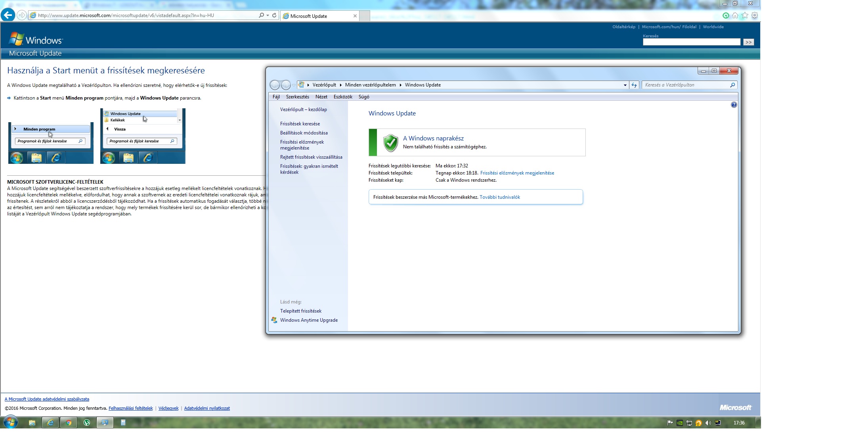Viewport: 868px width, 432px height.
Task: Click the >> search submit button
Action: [x=748, y=42]
